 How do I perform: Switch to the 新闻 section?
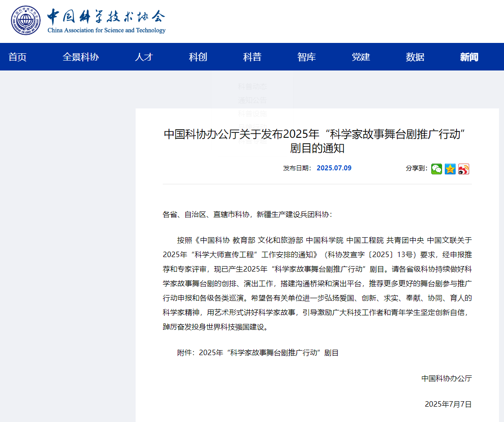pyautogui.click(x=469, y=57)
